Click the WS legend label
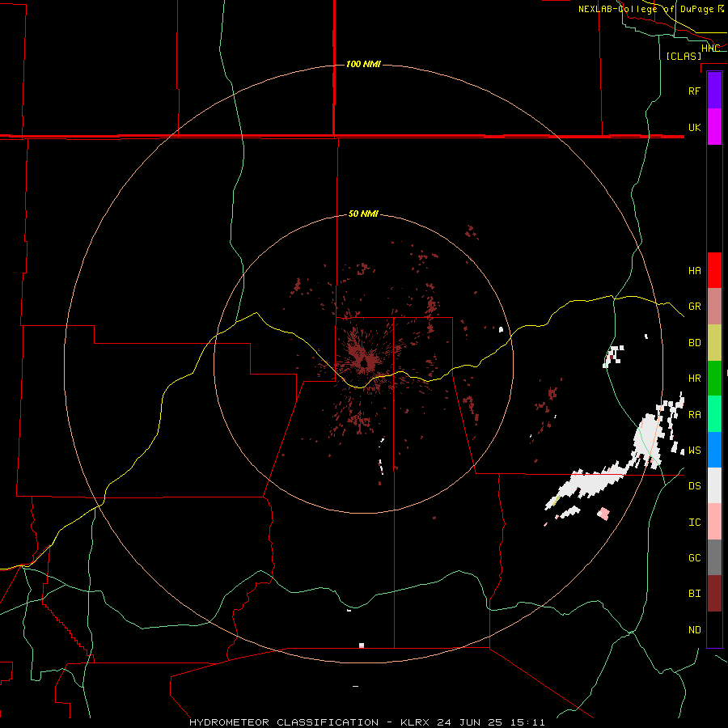Viewport: 728px width, 728px height. click(694, 451)
